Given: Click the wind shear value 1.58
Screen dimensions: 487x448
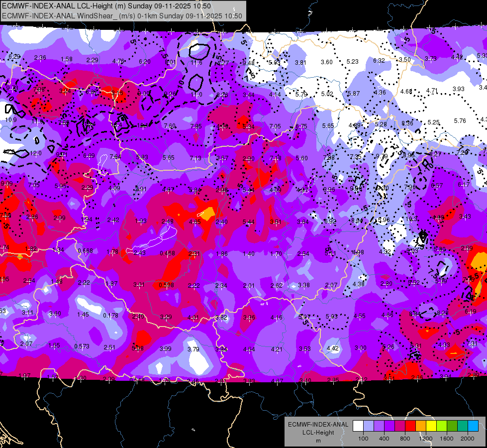Looking at the screenshot, I should [67, 59].
